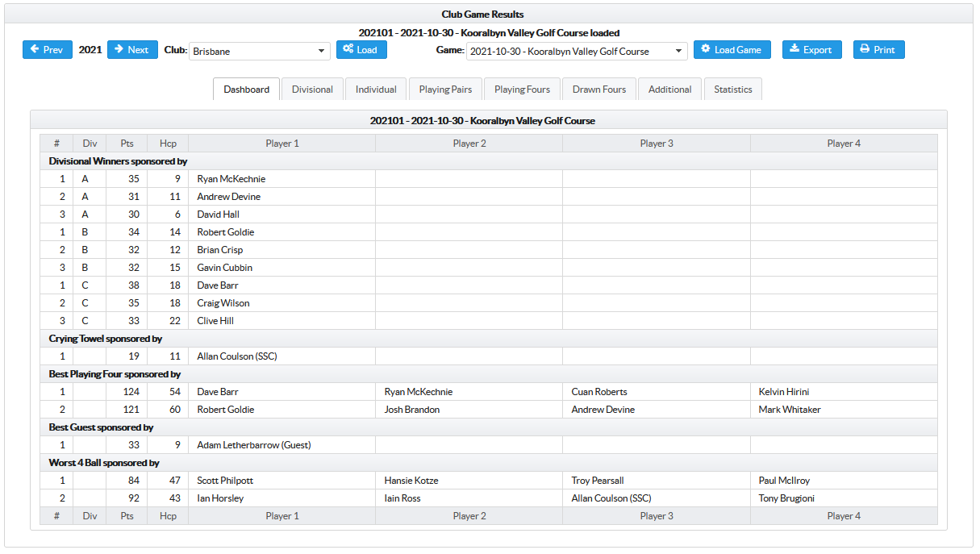This screenshot has height=554, width=980.
Task: Go to the Playing Fours tab
Action: pos(522,90)
